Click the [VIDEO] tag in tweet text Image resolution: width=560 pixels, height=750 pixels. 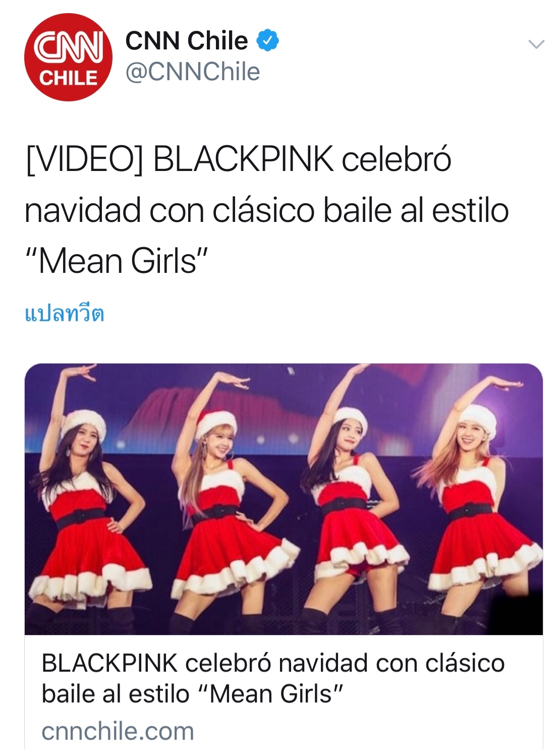point(84,159)
